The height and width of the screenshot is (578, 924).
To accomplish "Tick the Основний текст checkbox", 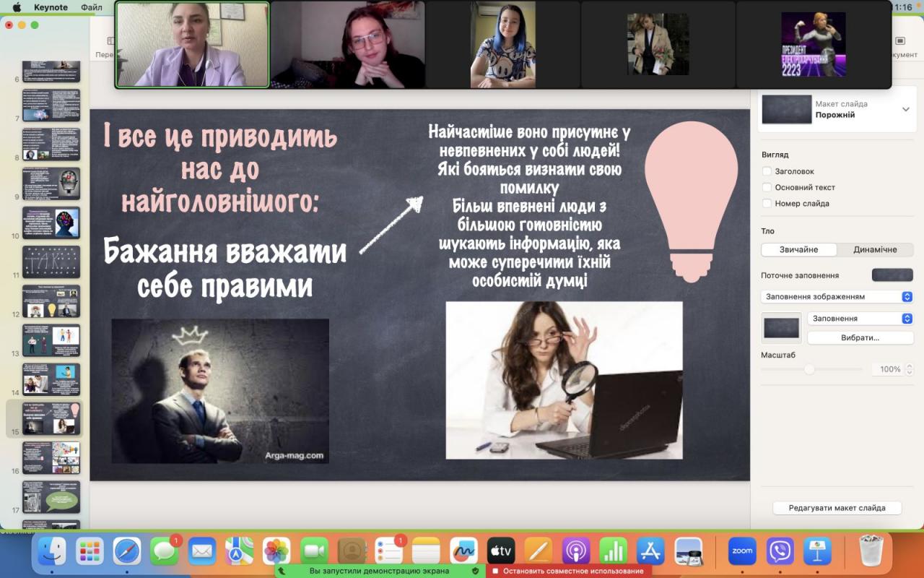I will pos(767,187).
